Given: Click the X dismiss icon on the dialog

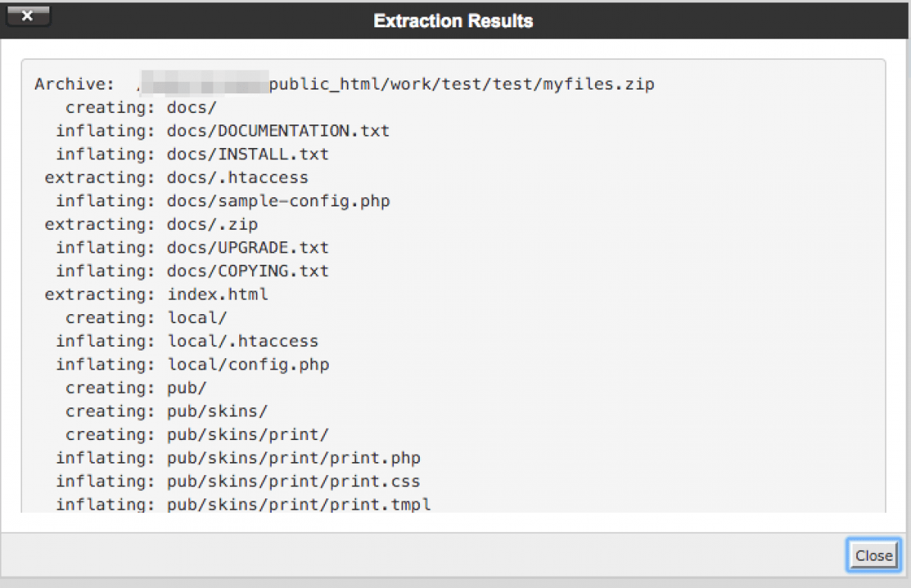Looking at the screenshot, I should click(x=27, y=14).
